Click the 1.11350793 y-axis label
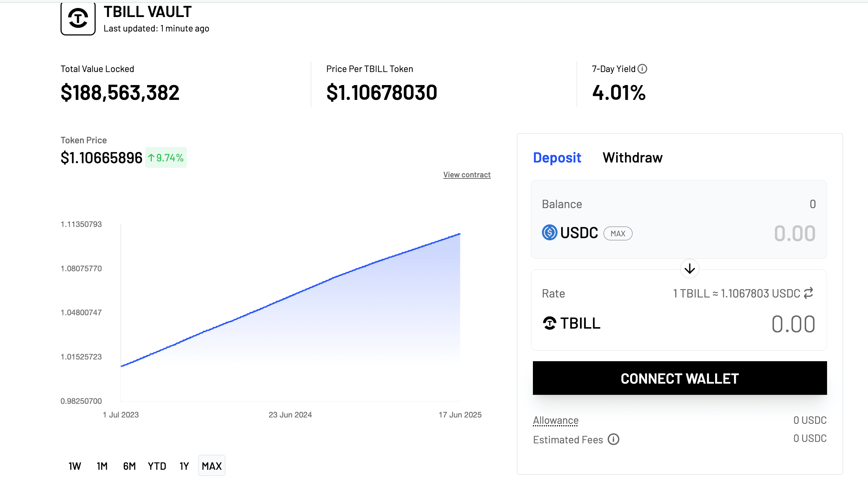Viewport: 868px width, 477px height. tap(81, 224)
